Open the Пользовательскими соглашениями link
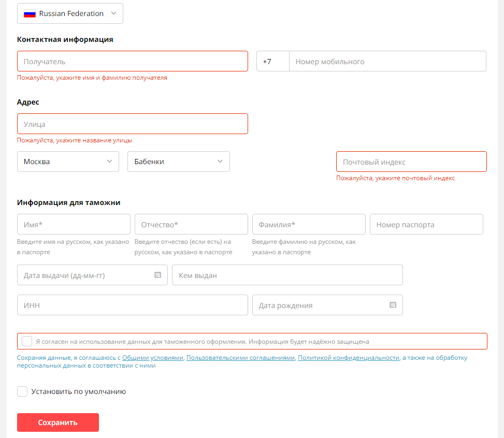The height and width of the screenshot is (438, 504). click(240, 358)
